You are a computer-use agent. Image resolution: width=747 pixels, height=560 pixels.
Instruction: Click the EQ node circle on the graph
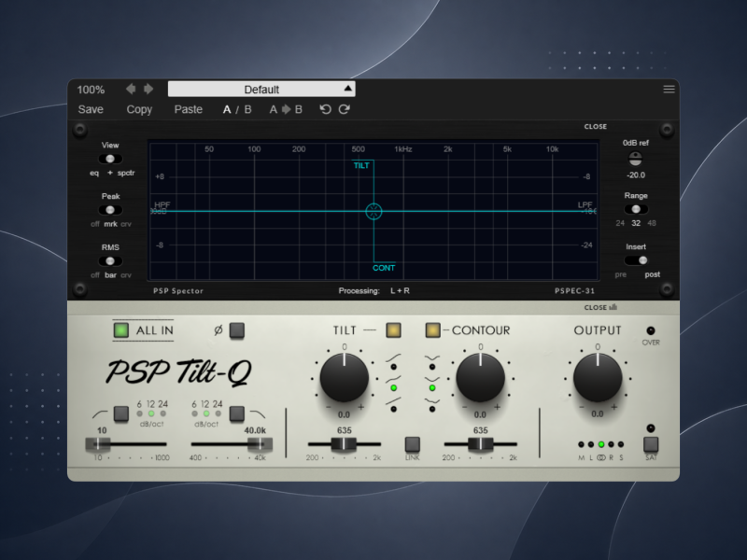pyautogui.click(x=374, y=212)
